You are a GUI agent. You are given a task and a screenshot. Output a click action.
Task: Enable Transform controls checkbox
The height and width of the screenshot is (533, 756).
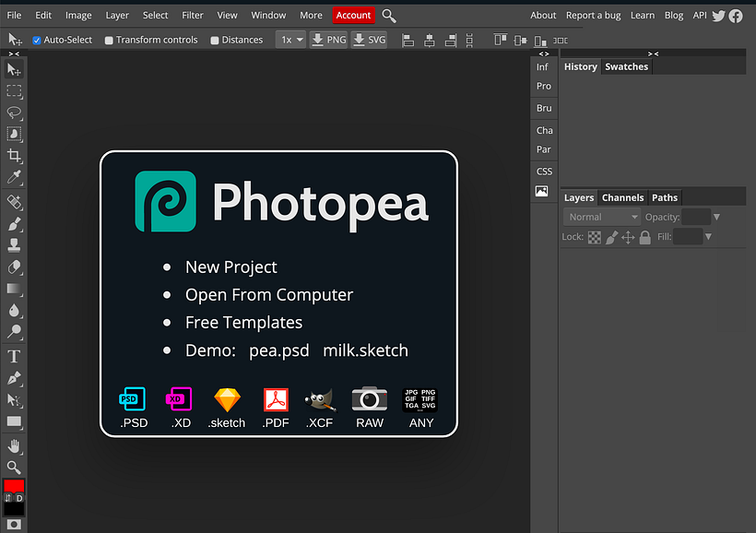click(x=109, y=40)
